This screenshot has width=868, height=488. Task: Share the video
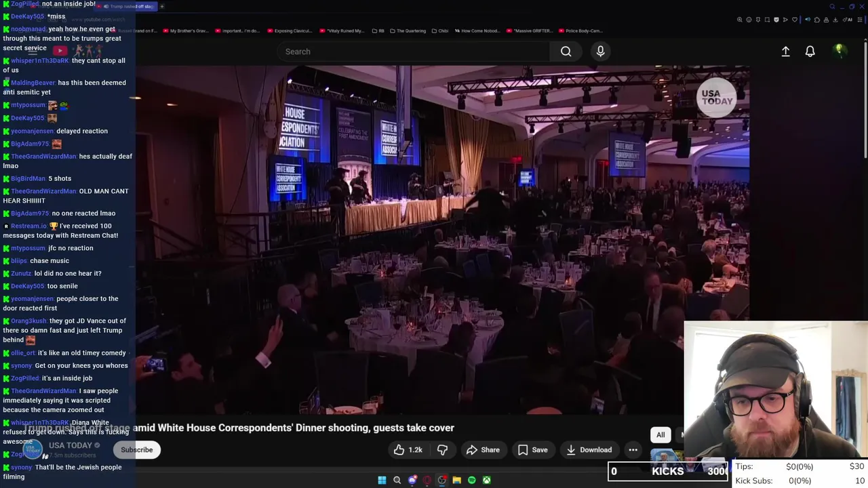click(x=483, y=449)
